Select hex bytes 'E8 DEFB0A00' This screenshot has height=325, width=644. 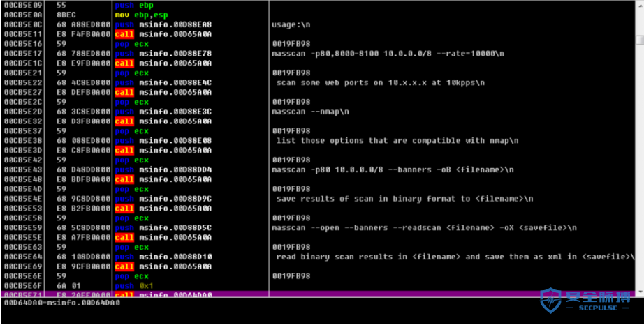click(x=84, y=92)
